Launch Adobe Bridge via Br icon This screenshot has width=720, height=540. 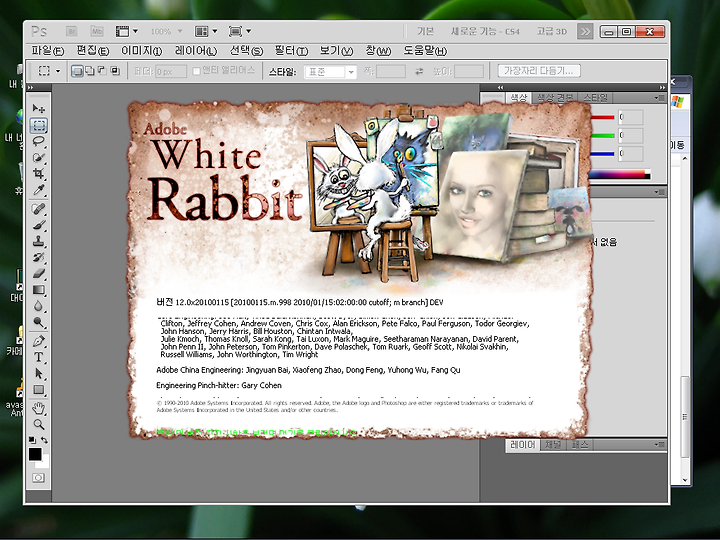72,31
